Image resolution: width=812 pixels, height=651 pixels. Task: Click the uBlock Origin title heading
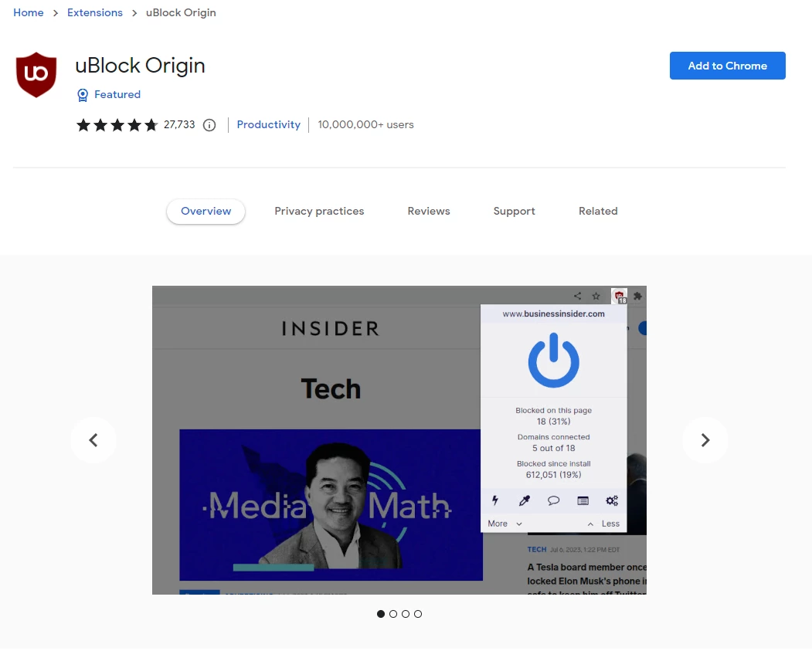click(140, 66)
